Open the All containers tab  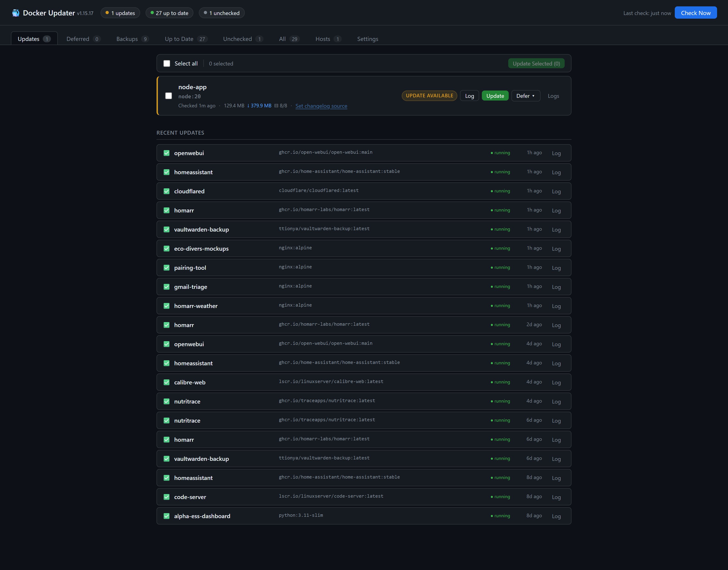(x=289, y=39)
